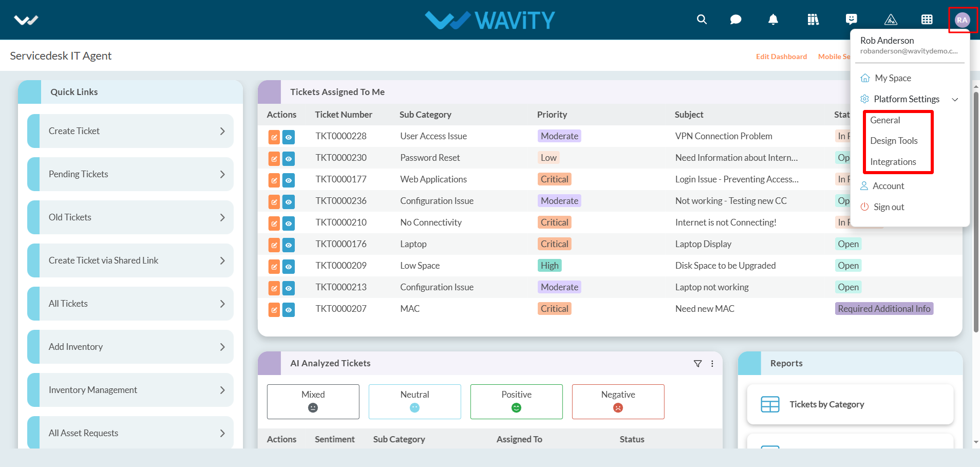Edit ticket TKT0000230
Screen dimensions: 980x467
click(x=274, y=159)
